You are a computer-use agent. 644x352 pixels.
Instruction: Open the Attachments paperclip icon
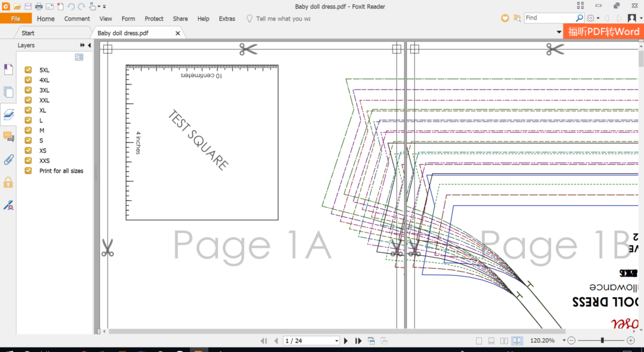click(x=8, y=159)
